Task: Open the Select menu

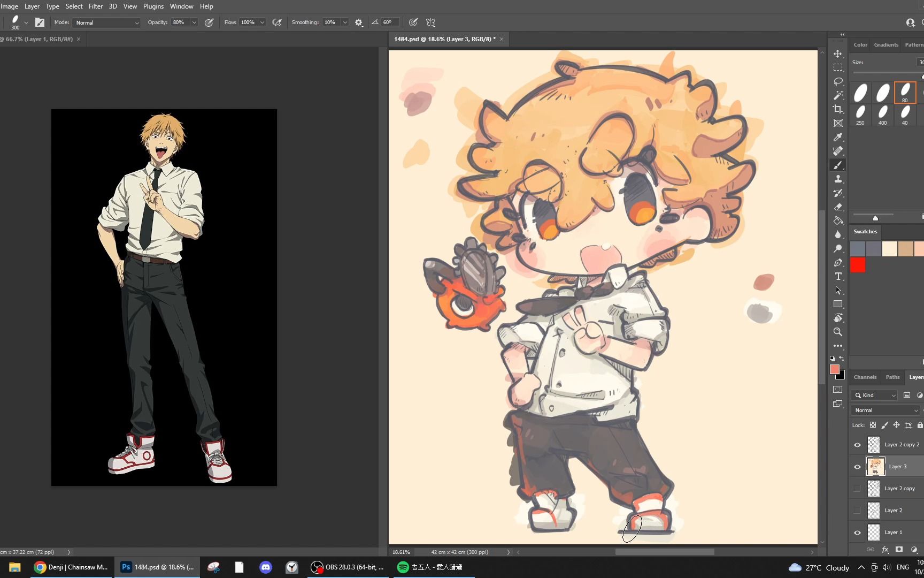Action: tap(74, 6)
